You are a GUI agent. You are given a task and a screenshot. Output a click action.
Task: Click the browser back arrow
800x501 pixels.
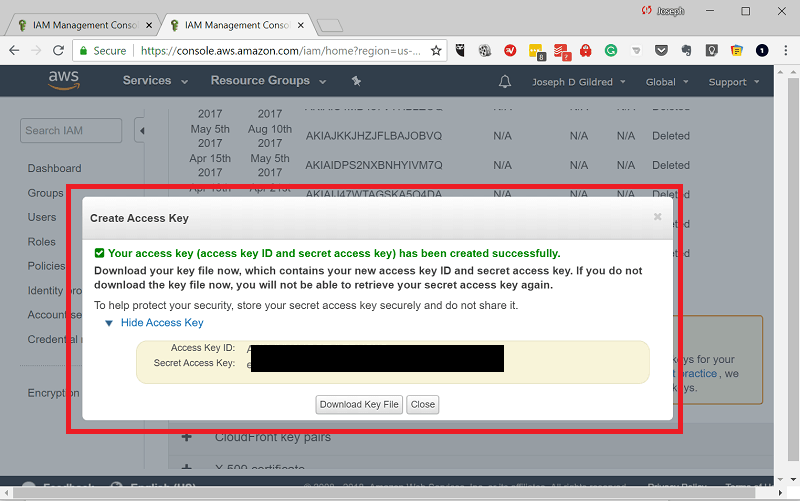pos(14,51)
